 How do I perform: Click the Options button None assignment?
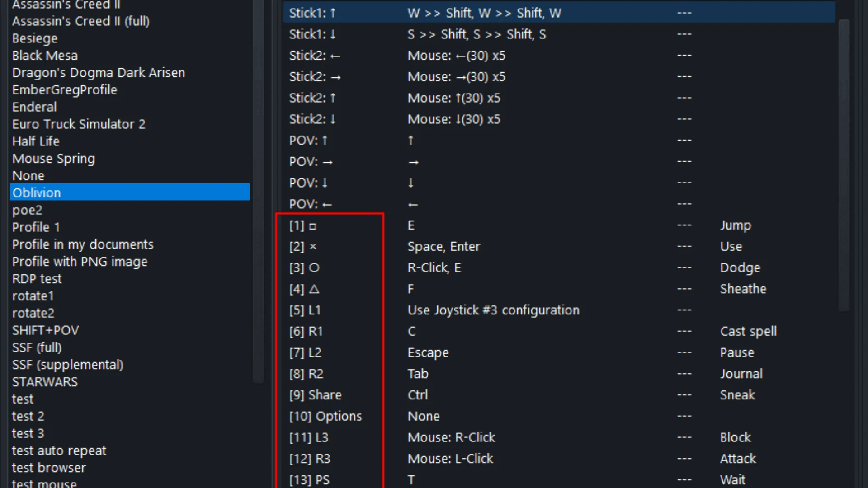(x=424, y=416)
